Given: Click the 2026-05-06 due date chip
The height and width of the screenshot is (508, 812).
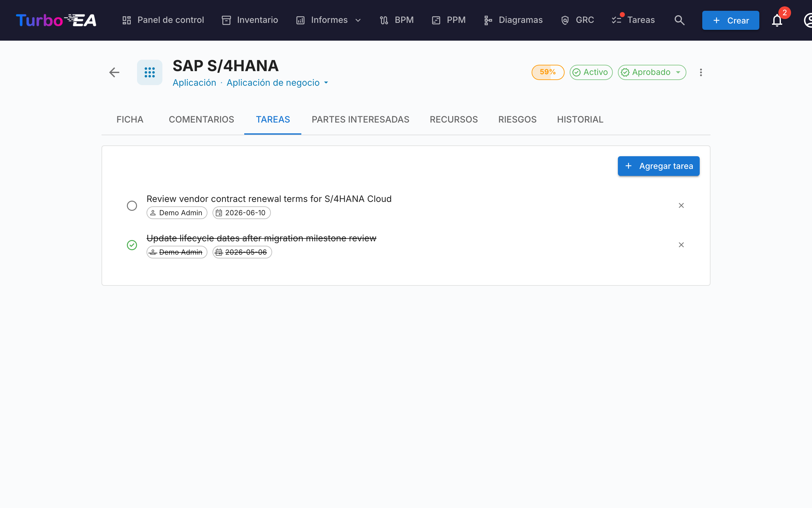Looking at the screenshot, I should click(x=242, y=252).
